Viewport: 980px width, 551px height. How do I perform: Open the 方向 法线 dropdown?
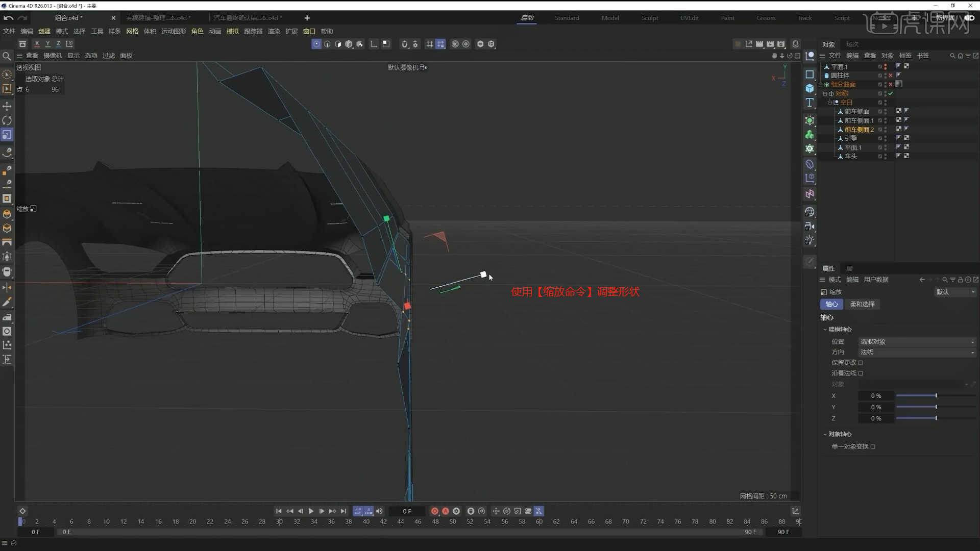tap(916, 352)
